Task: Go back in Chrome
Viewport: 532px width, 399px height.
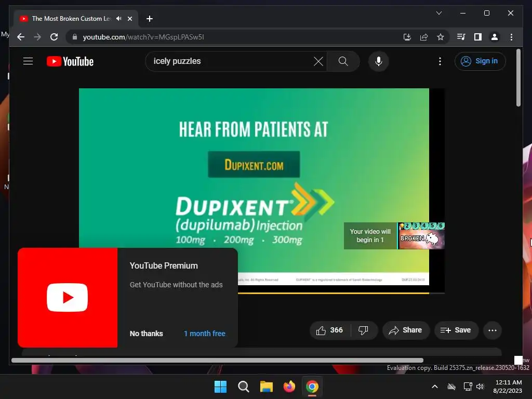Action: point(21,37)
